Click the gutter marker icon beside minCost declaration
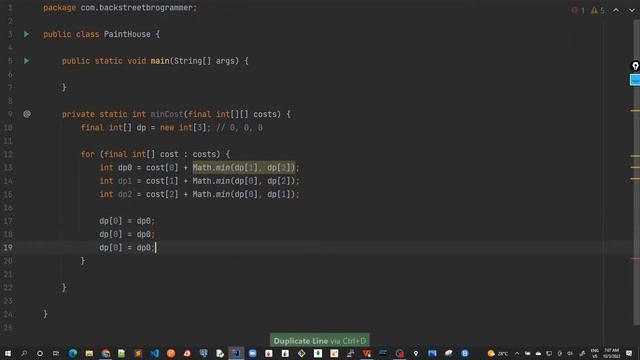 tap(27, 114)
